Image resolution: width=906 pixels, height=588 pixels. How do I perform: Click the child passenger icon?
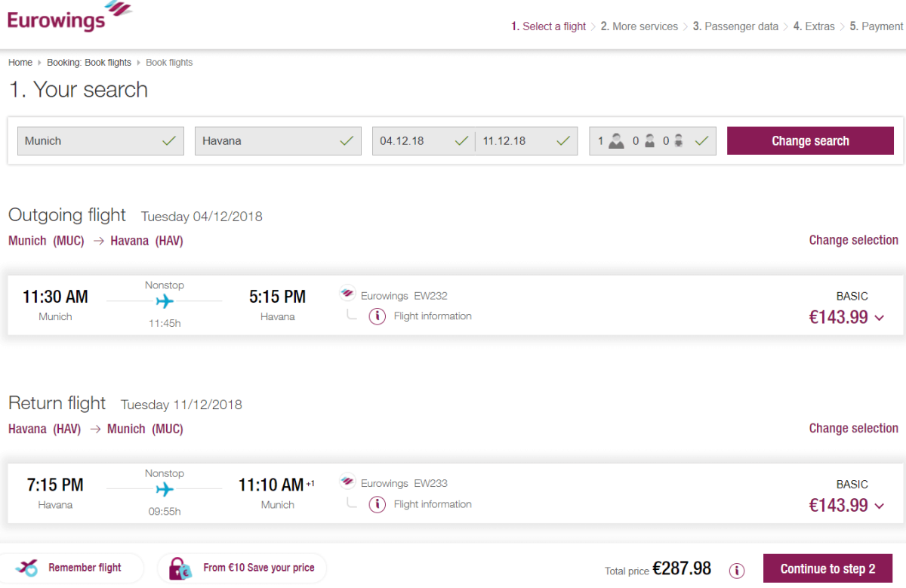point(649,141)
